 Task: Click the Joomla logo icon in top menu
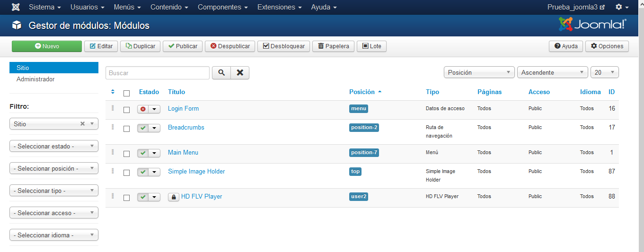pos(16,7)
